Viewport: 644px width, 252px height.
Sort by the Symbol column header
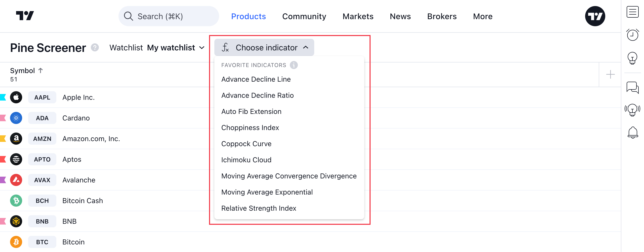[26, 71]
